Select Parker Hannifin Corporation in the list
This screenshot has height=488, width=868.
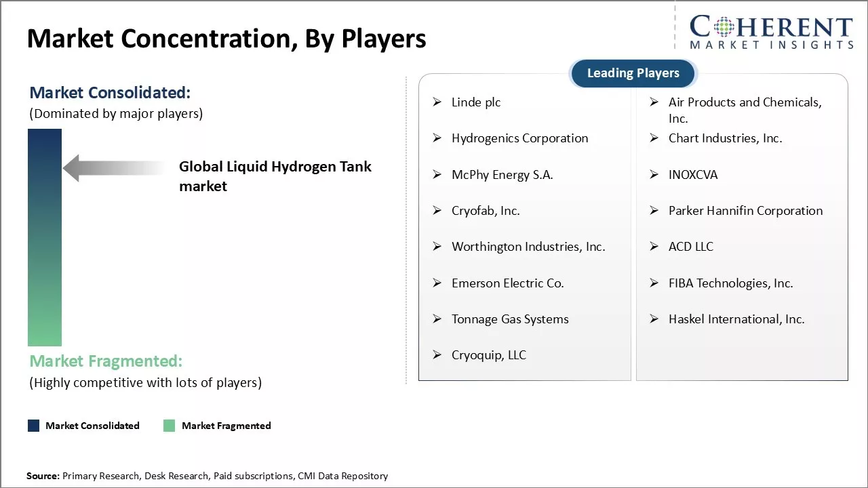coord(745,211)
